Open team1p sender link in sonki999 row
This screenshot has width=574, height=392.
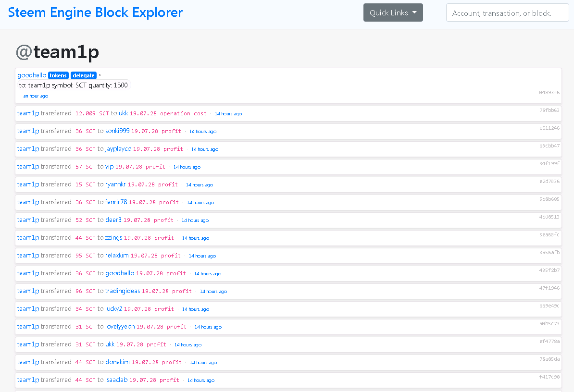tap(28, 131)
